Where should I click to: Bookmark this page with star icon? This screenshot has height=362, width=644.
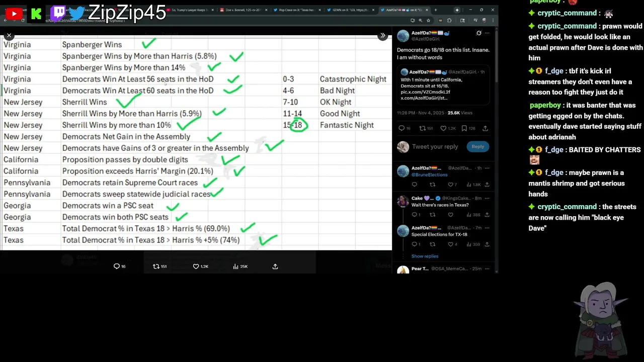428,20
